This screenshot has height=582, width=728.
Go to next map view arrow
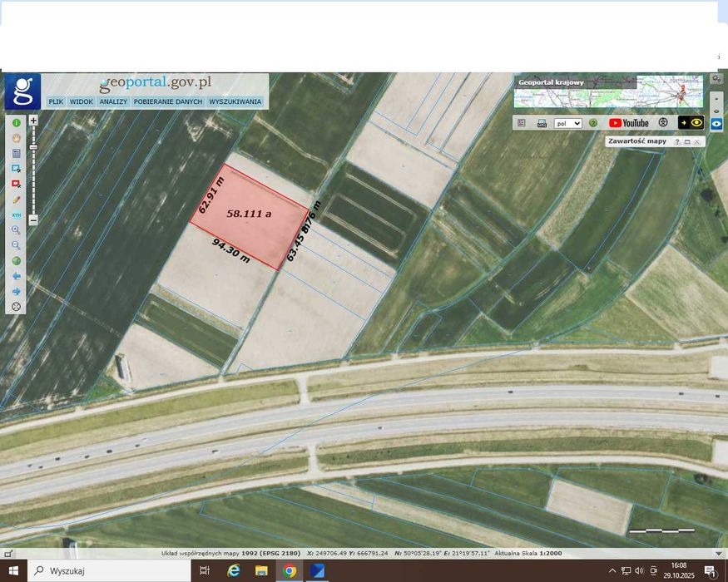tap(17, 292)
